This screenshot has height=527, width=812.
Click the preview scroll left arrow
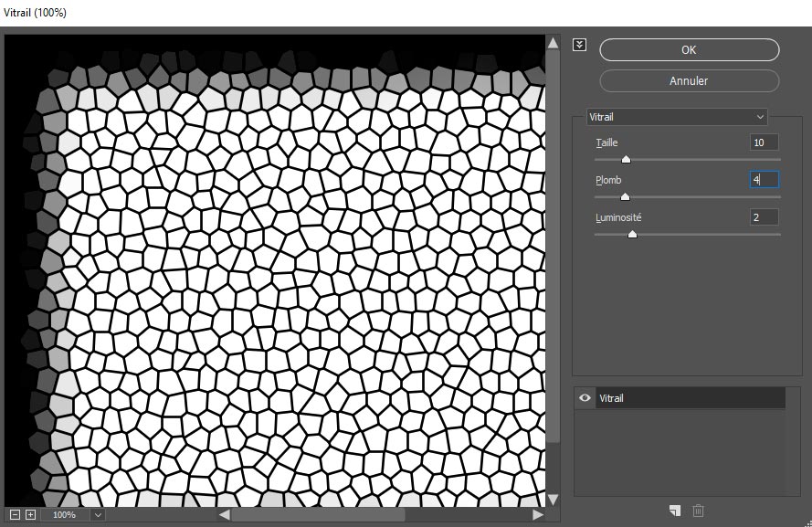click(224, 515)
